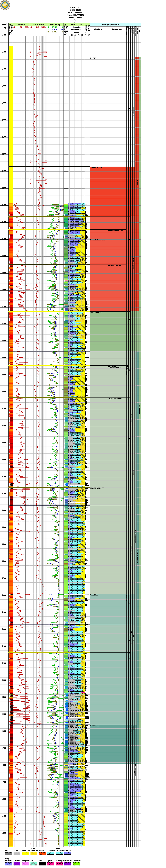166x868 pixels.
Task: Click the Towanda Limestone member label
Action: tap(97, 240)
